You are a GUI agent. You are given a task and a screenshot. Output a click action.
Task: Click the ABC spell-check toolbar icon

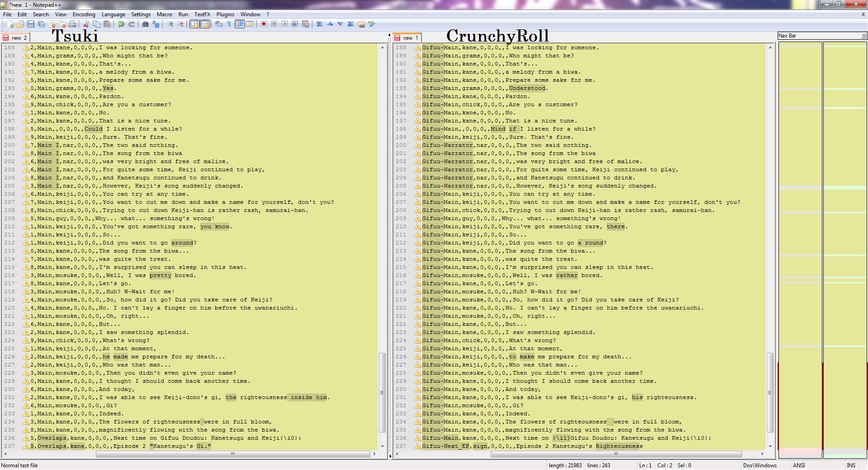coord(372,24)
